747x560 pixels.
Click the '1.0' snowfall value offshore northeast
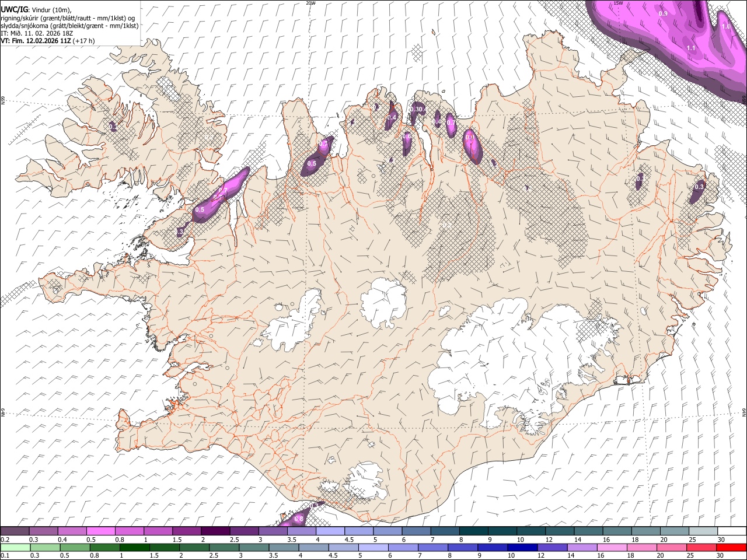point(726,26)
